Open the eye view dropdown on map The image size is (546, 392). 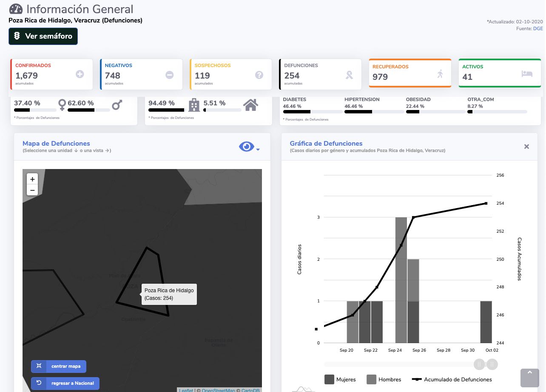click(249, 147)
